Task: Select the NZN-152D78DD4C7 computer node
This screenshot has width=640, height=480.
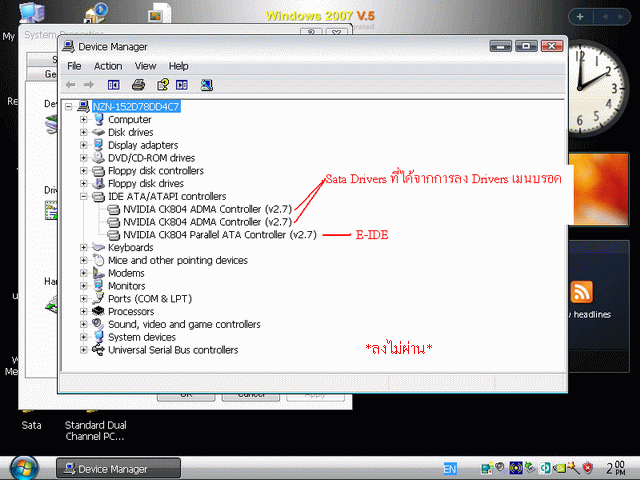Action: point(136,107)
